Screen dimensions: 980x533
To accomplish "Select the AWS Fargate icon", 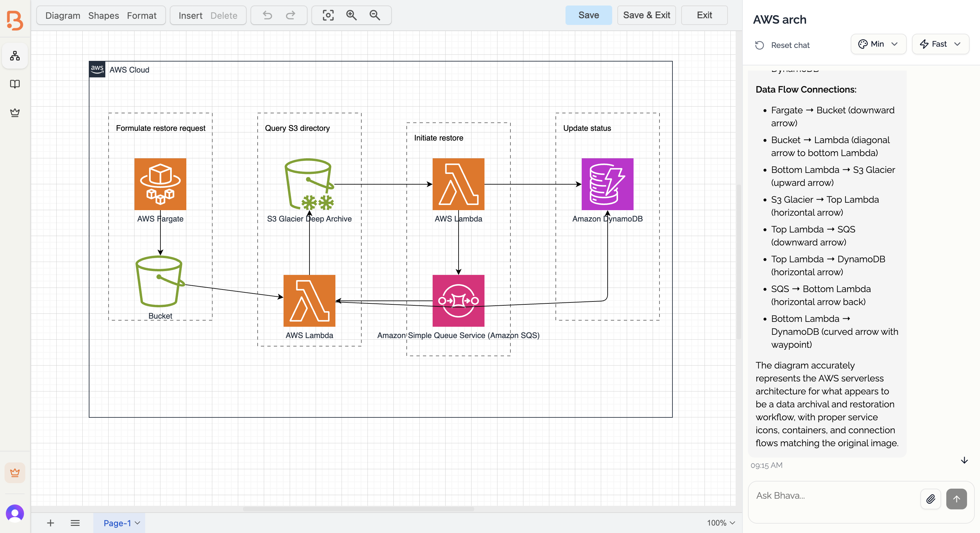I will point(160,184).
